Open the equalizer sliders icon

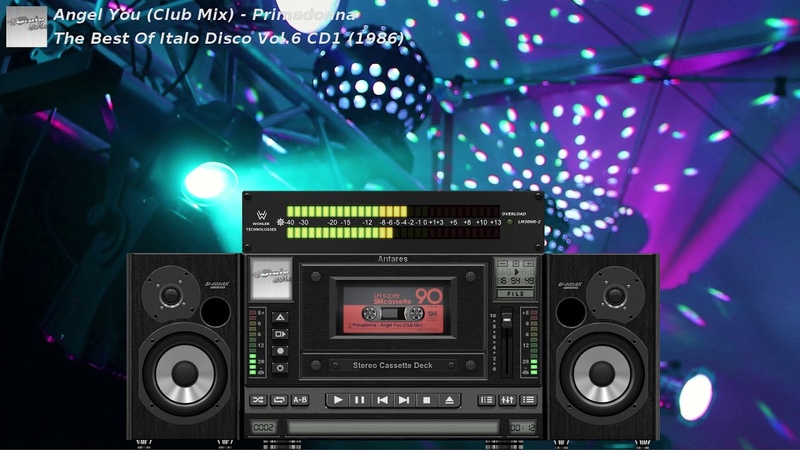point(507,400)
